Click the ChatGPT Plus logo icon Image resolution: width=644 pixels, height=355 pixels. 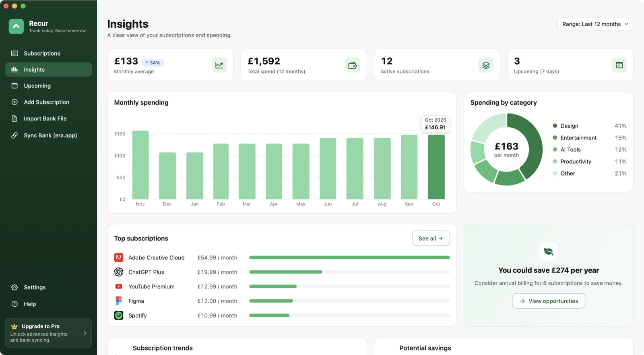119,272
